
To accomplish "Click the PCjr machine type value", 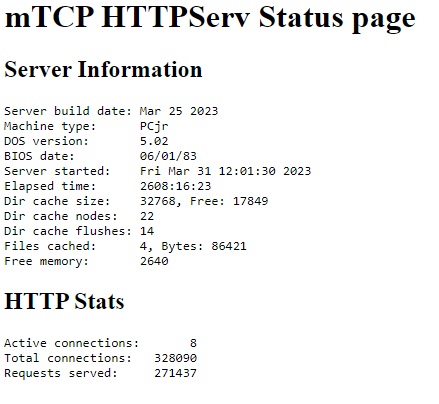I will coord(154,126).
